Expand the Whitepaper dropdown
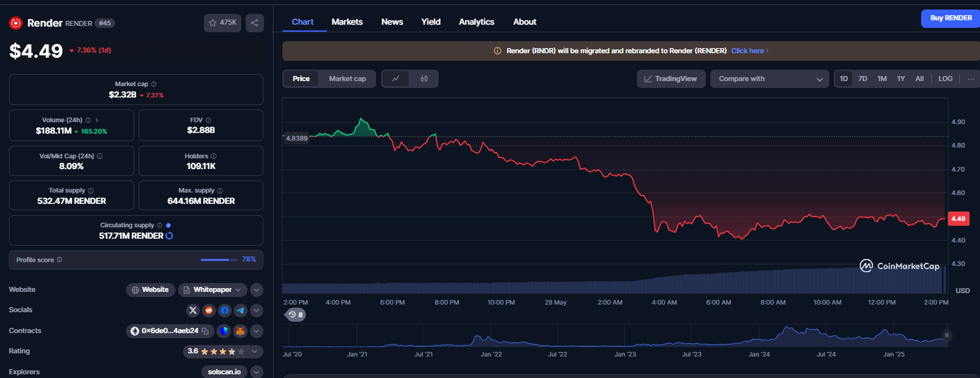 [x=212, y=290]
